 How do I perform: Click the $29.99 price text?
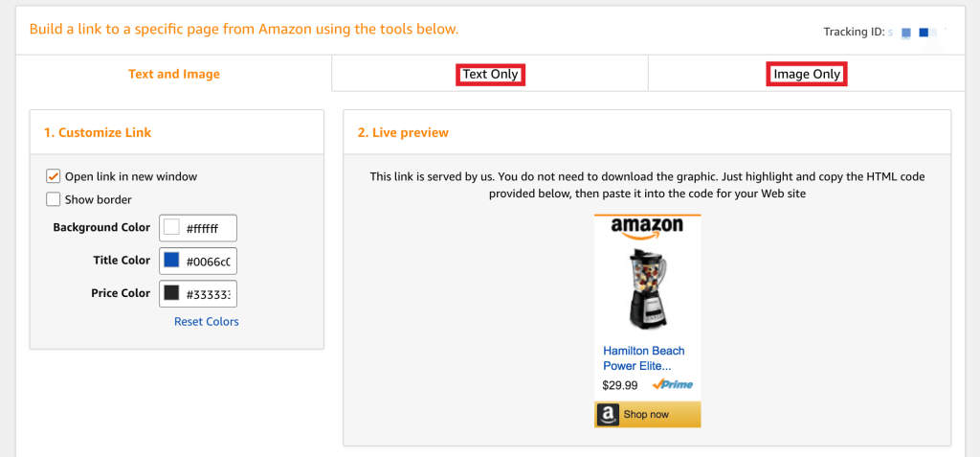coord(620,385)
